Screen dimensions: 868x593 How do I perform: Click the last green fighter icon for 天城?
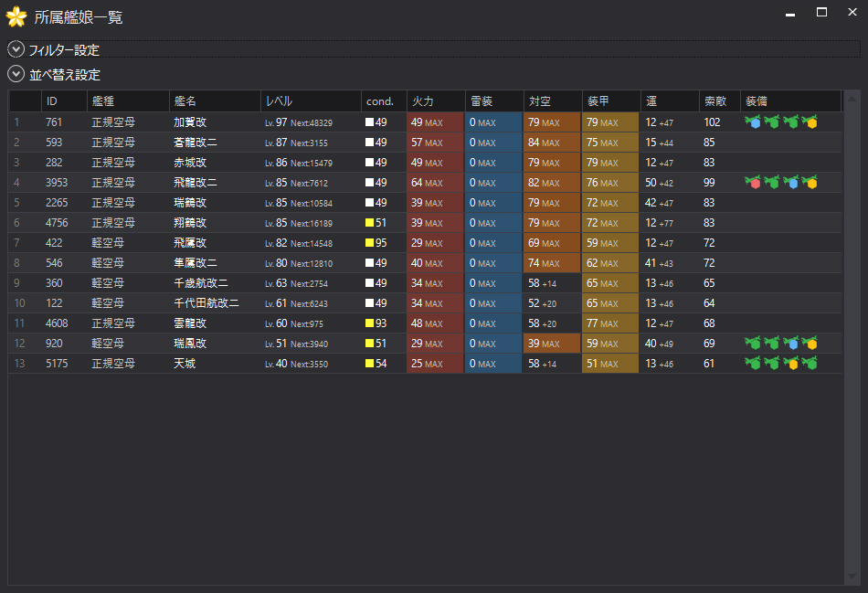click(x=810, y=364)
